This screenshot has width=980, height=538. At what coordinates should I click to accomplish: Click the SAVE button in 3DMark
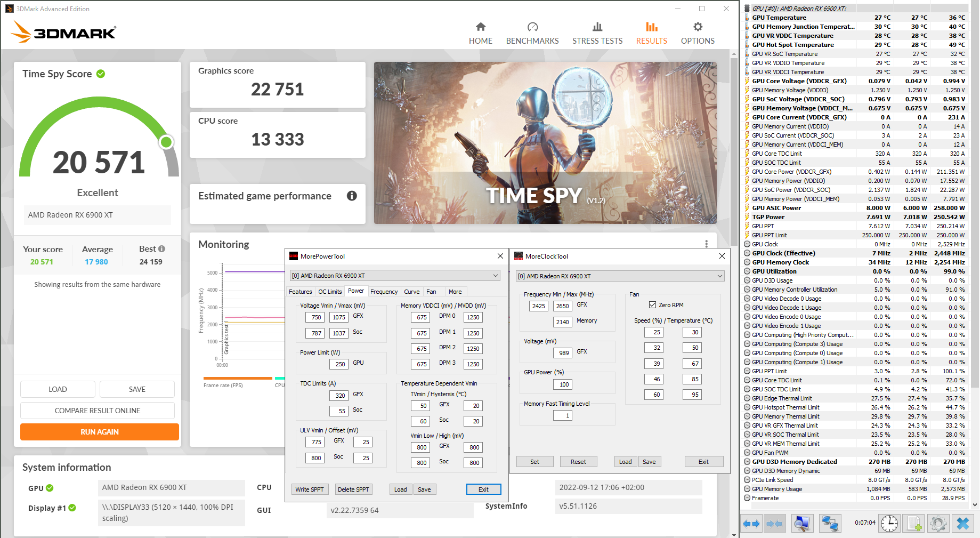[x=137, y=389]
